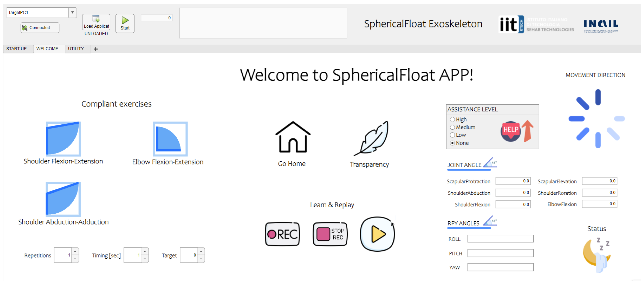This screenshot has width=644, height=288.
Task: Increase the Repetitions value with up arrow
Action: (75, 252)
